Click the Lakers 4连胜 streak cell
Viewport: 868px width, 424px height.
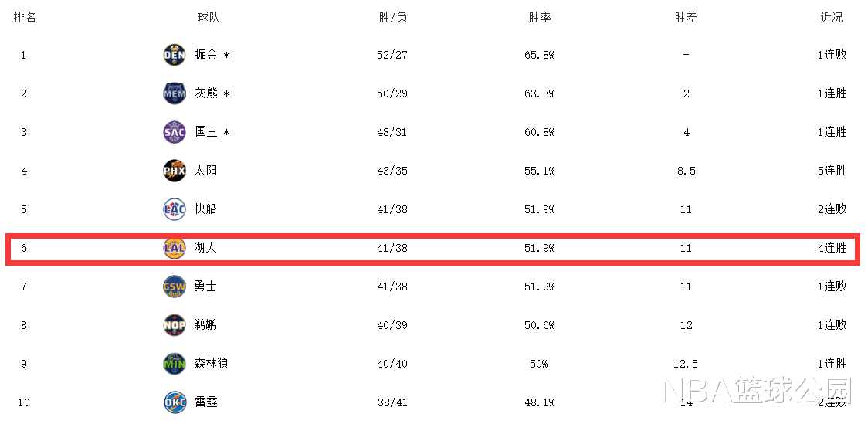tap(832, 248)
